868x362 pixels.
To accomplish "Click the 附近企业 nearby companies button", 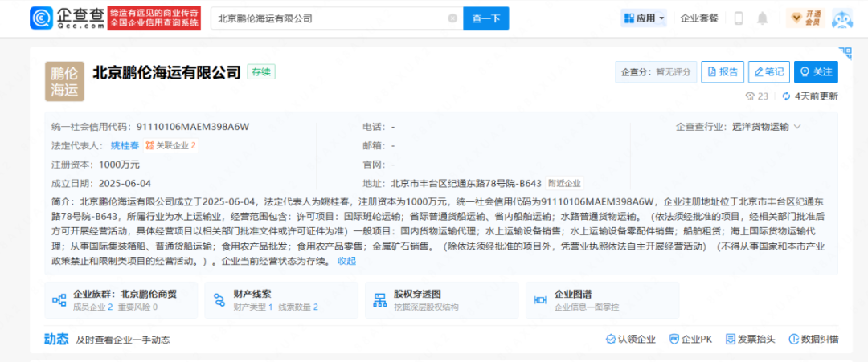I will click(564, 183).
